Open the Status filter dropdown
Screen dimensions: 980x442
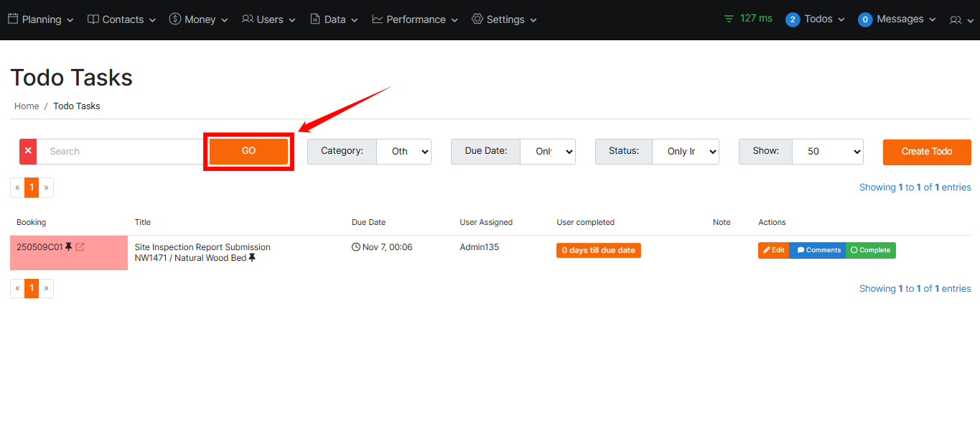click(685, 152)
